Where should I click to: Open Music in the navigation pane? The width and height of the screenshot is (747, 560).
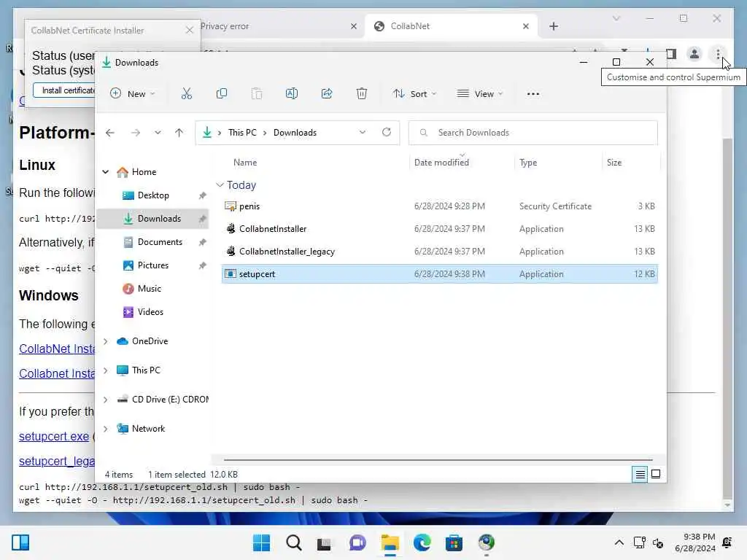pos(150,289)
